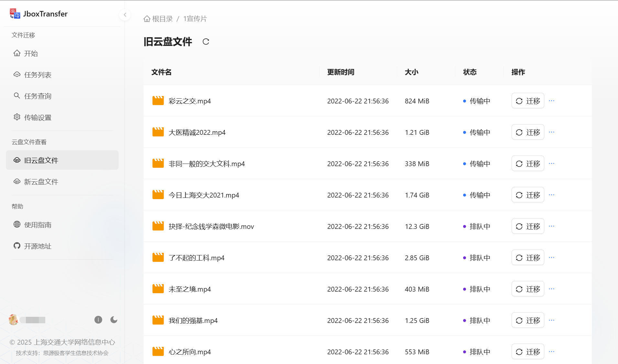Image resolution: width=618 pixels, height=364 pixels.
Task: Click the video icon for 抉择-纪念钱学森微电影.mov
Action: tap(158, 226)
